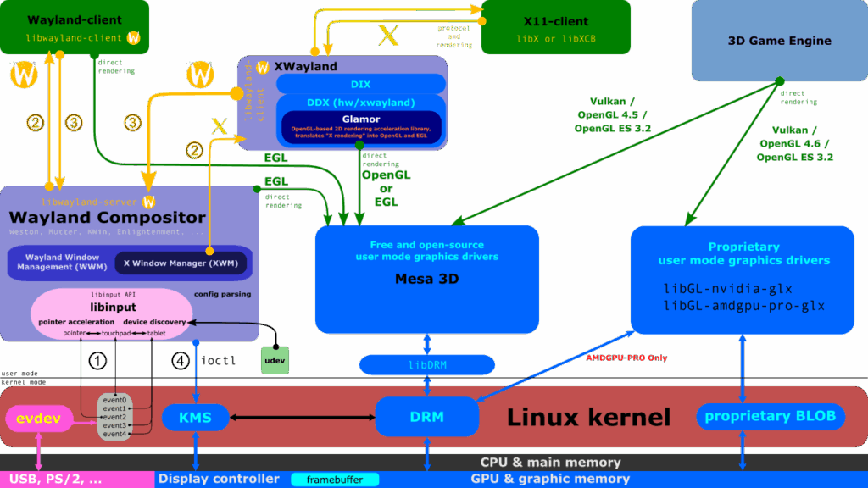Click the "CPU & main memory" bar
Viewport: 868px width, 488px height.
click(x=434, y=463)
